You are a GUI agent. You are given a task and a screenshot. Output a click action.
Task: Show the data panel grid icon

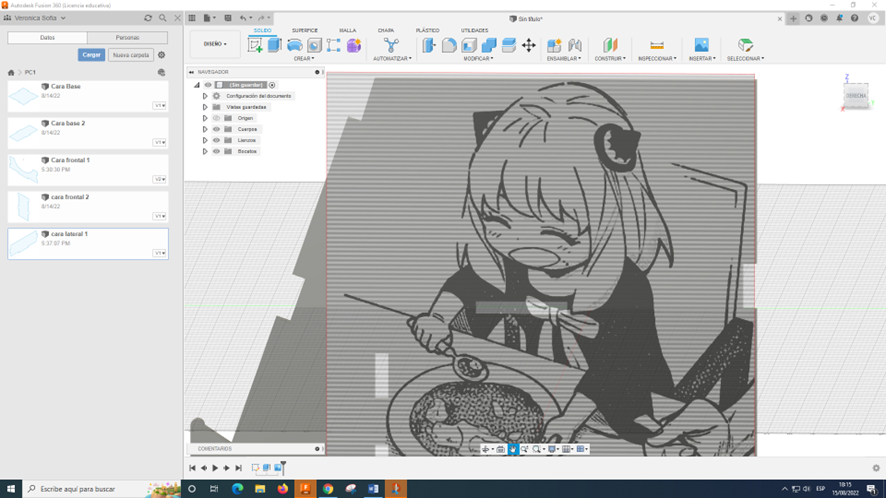click(192, 18)
